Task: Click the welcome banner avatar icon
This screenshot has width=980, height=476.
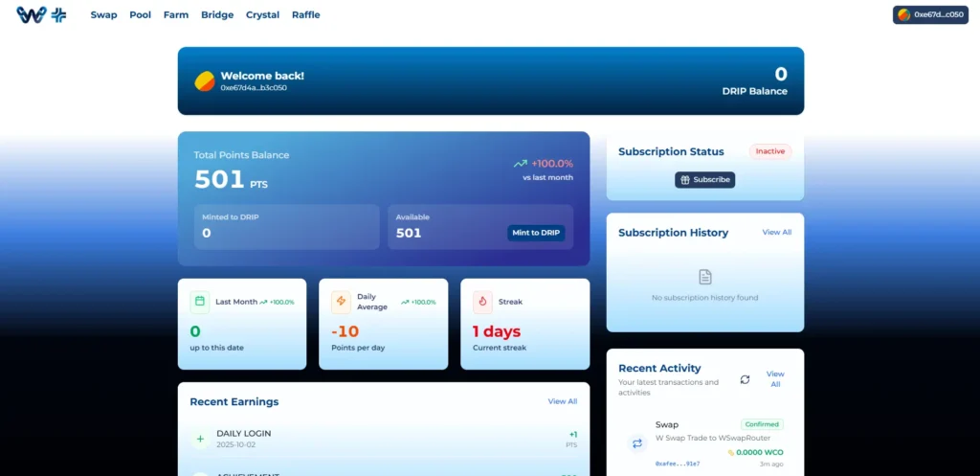Action: coord(205,80)
